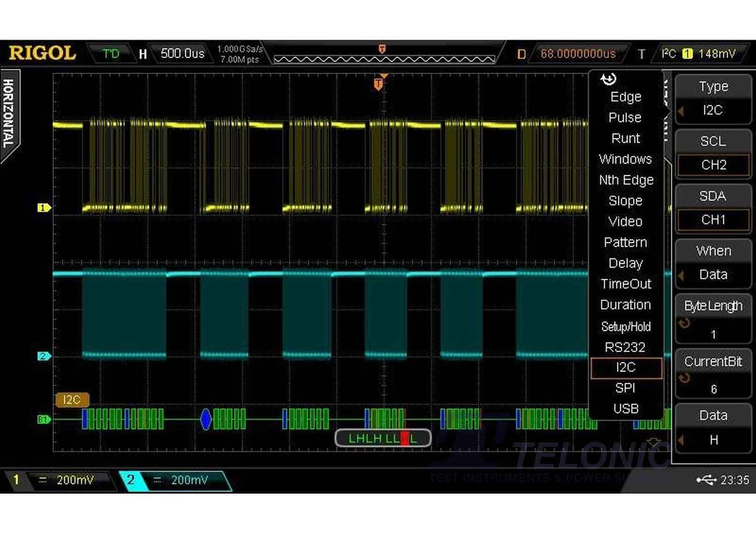The width and height of the screenshot is (756, 534).
Task: Choose Pattern trigger type
Action: coord(625,242)
